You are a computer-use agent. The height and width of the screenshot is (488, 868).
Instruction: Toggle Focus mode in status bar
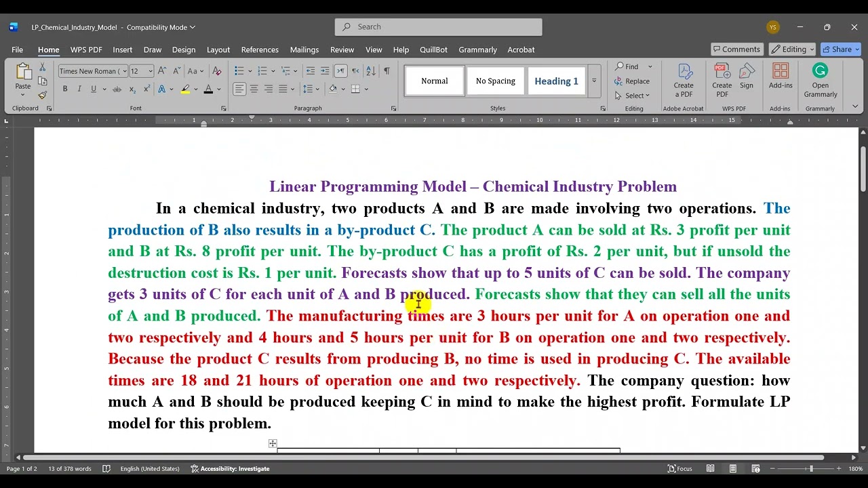[679, 468]
